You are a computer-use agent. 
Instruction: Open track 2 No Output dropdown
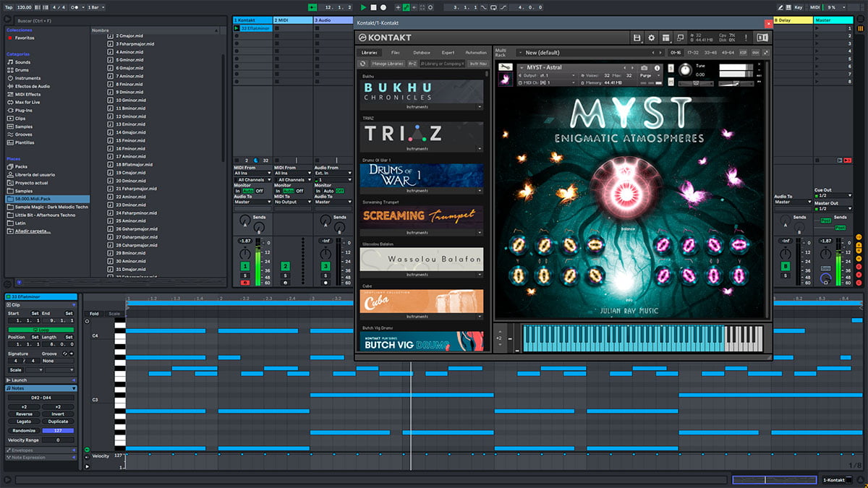pos(293,202)
